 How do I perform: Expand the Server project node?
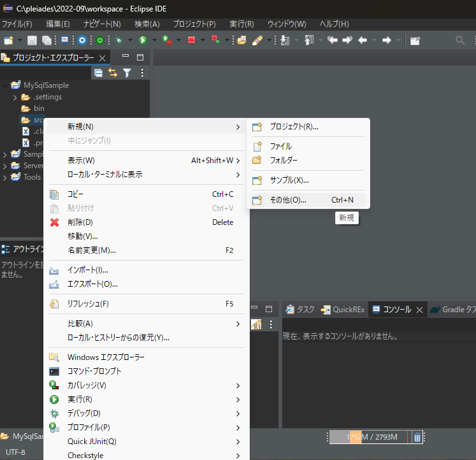click(x=4, y=166)
